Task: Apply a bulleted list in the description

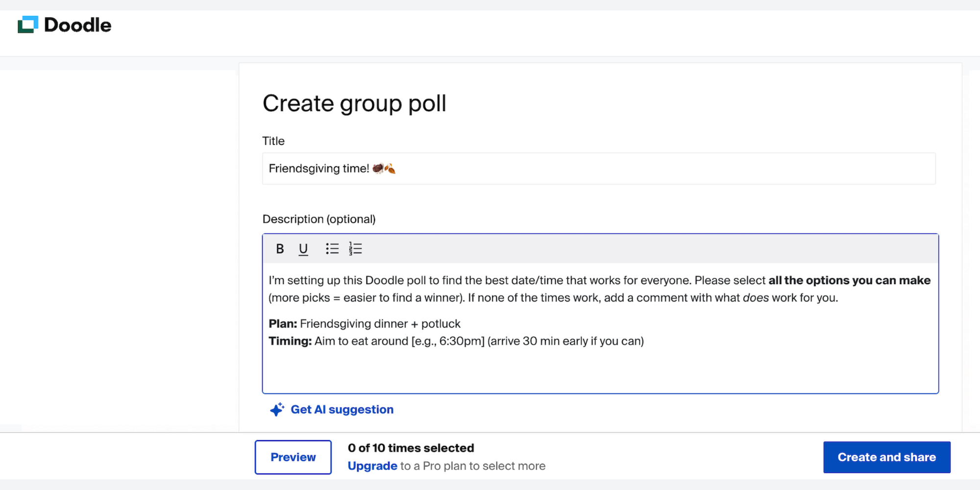Action: tap(332, 248)
